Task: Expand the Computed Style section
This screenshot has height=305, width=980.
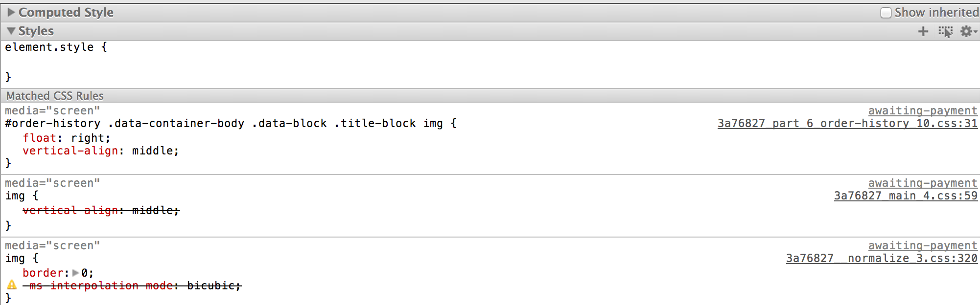Action: coord(11,12)
